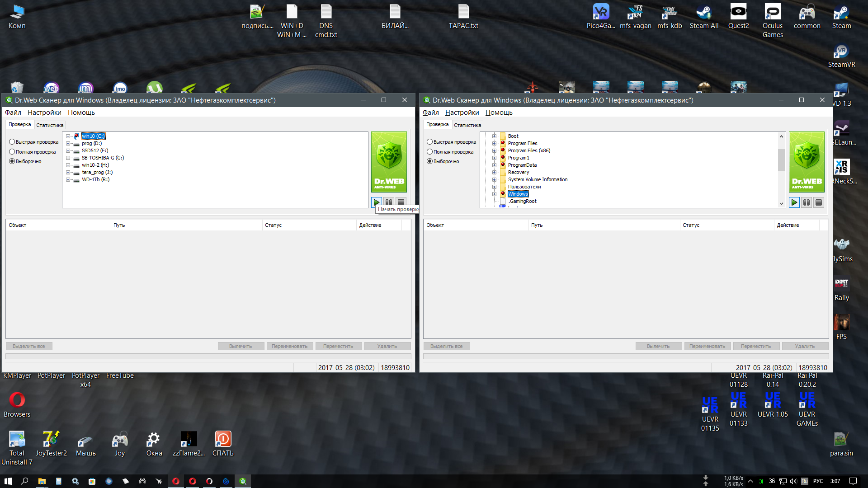Pause scan in the right Dr.Web window
This screenshot has width=868, height=488.
[x=806, y=202]
